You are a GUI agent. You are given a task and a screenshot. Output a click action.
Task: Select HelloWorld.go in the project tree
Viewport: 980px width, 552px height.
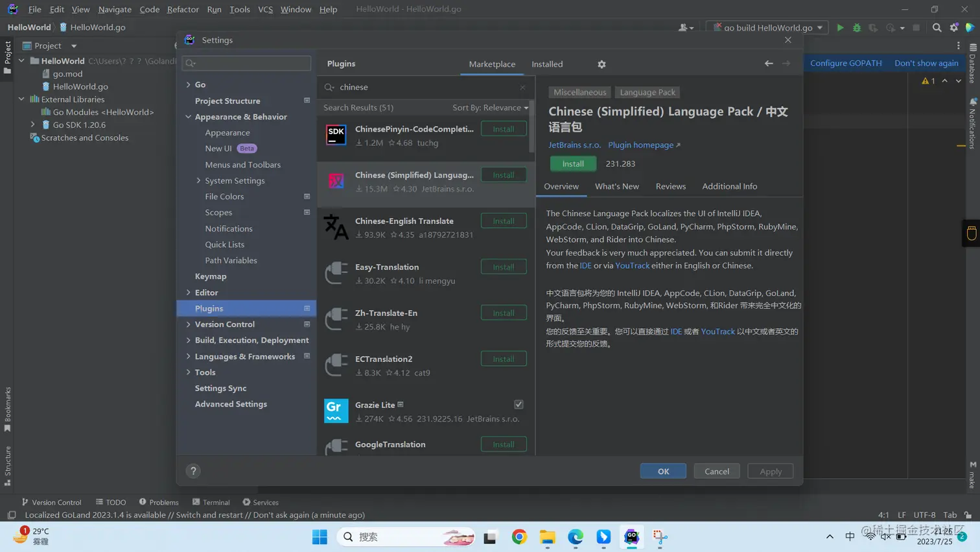(80, 86)
